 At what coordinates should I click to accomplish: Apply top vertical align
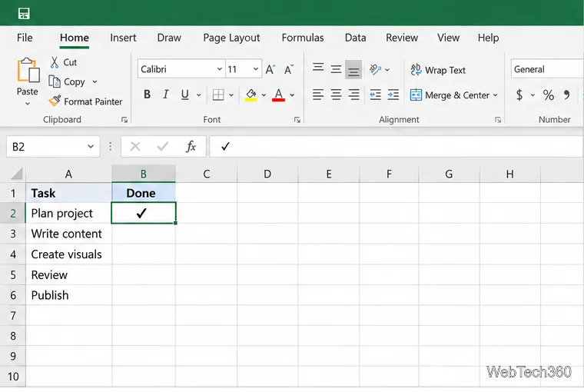[318, 68]
